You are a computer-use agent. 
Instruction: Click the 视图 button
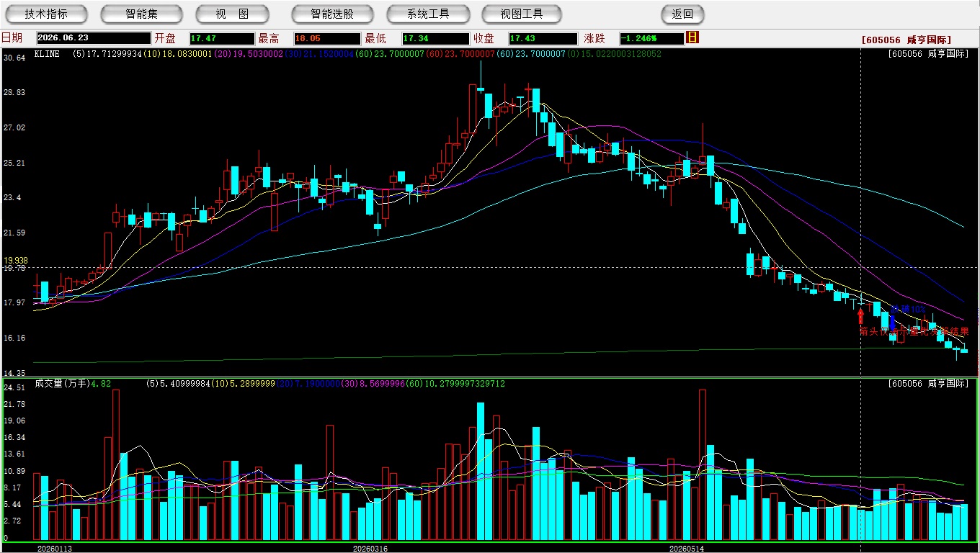pos(233,14)
